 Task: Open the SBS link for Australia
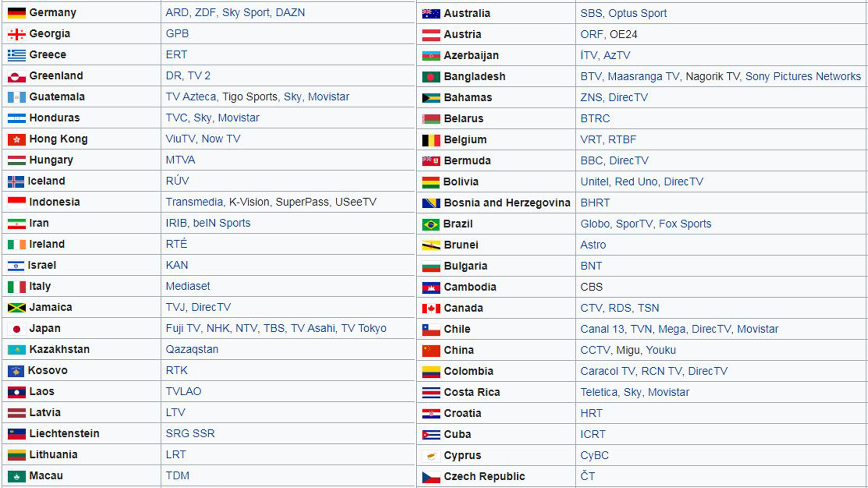[591, 14]
